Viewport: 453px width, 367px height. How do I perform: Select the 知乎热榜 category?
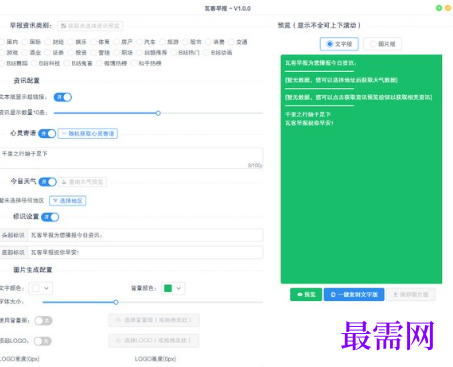click(x=146, y=63)
